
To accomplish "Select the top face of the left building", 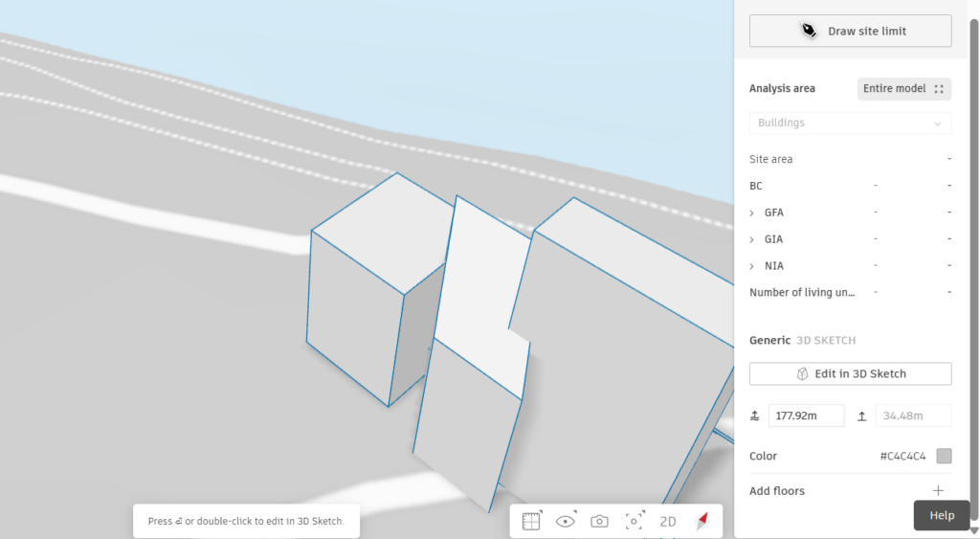I will tap(383, 230).
